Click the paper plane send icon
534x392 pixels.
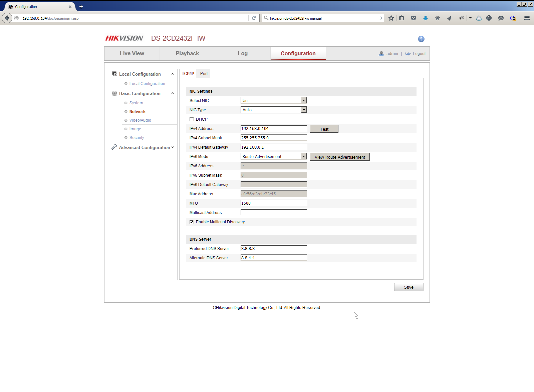click(449, 18)
